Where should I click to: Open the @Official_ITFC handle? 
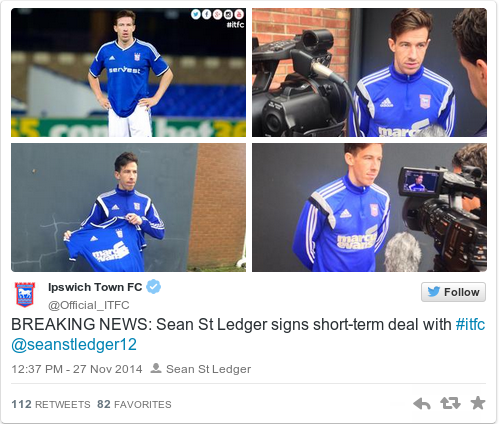coord(89,305)
